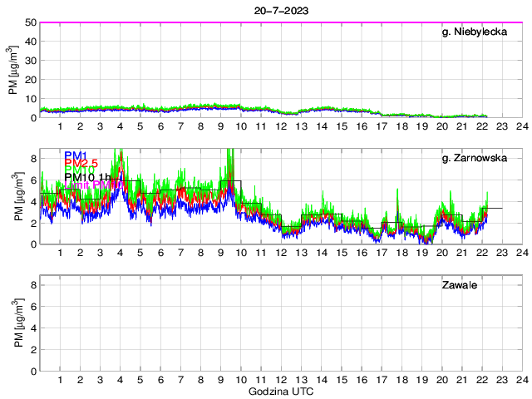Image resolution: width=532 pixels, height=399 pixels.
Task: Click the middle plot's PM y-axis label
Action: tap(19, 196)
